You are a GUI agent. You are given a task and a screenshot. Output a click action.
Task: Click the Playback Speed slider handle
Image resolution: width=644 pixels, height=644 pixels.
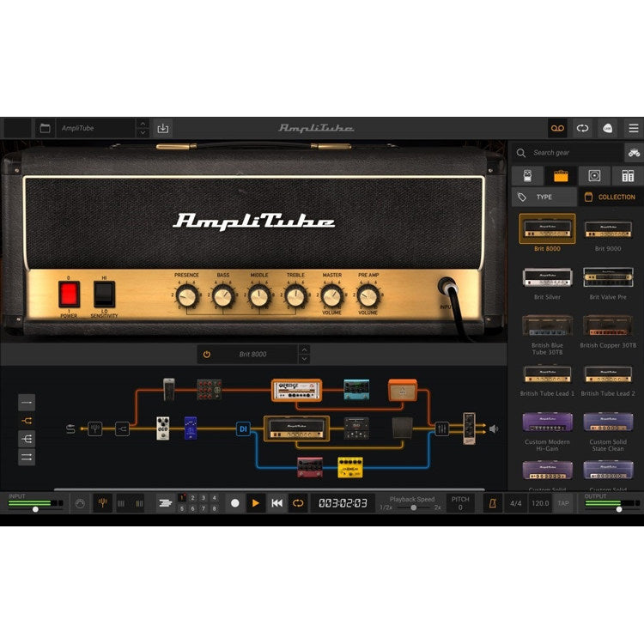pos(414,508)
